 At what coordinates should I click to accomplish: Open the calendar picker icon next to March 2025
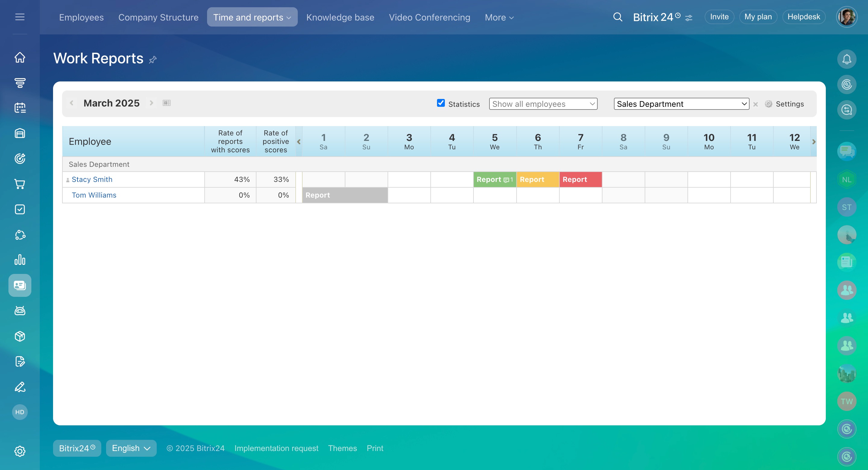click(166, 103)
